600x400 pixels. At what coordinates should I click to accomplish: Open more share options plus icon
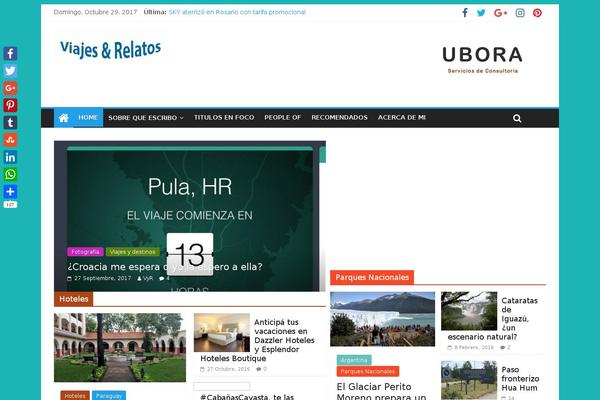click(10, 192)
